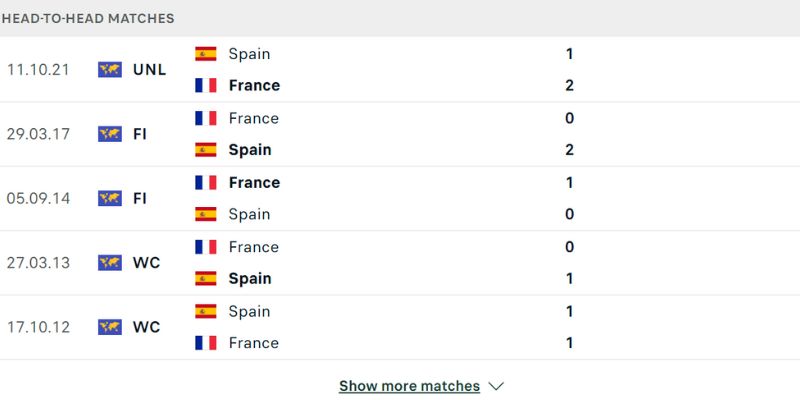800x400 pixels.
Task: Click Spain flag in 29.03.17 match
Action: point(206,150)
